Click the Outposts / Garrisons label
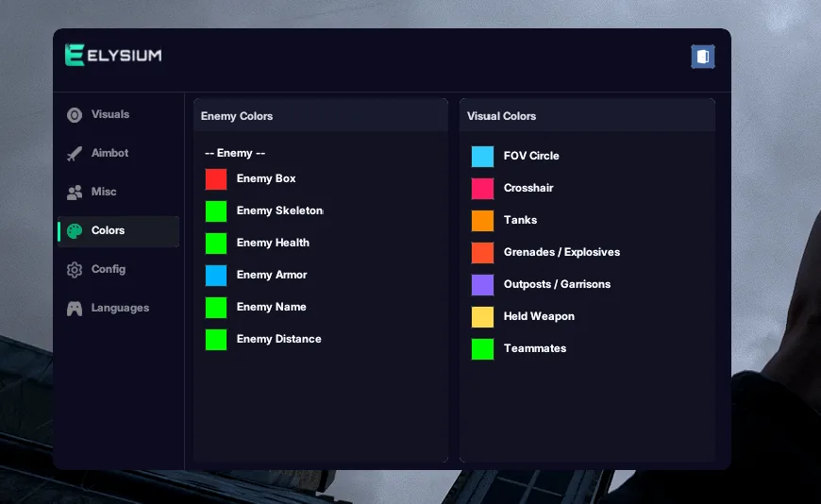 pyautogui.click(x=557, y=284)
